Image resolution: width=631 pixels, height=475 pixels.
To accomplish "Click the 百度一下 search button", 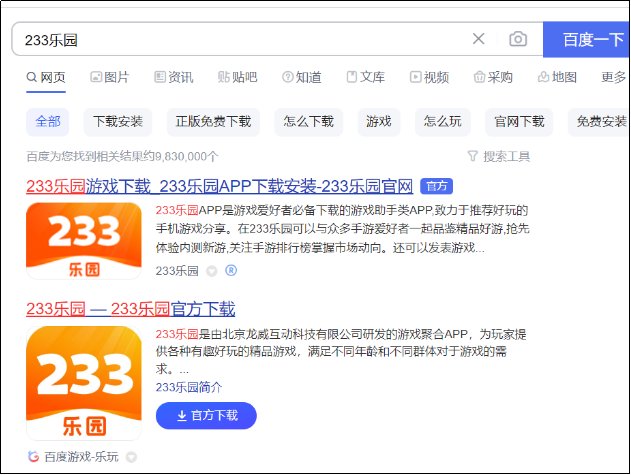I will [587, 39].
